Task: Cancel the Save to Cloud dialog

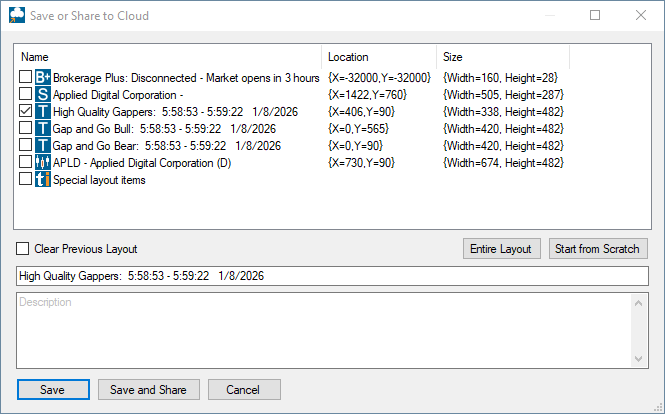Action: pyautogui.click(x=244, y=389)
